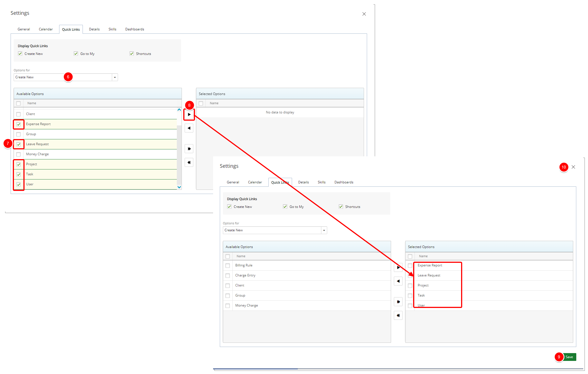Viewport: 588px width, 374px height.
Task: Toggle the Shortcuts checkbox in second dialog
Action: (x=341, y=207)
